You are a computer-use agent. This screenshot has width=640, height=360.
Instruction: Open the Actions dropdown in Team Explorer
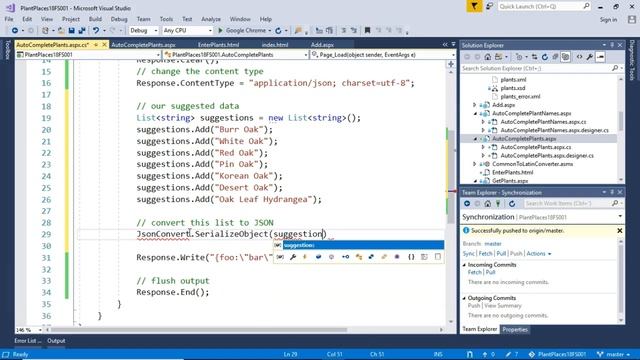539,253
